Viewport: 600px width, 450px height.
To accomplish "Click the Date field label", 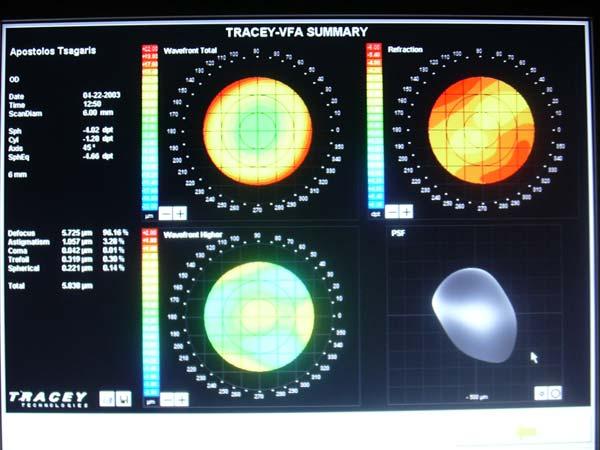I will (x=16, y=96).
